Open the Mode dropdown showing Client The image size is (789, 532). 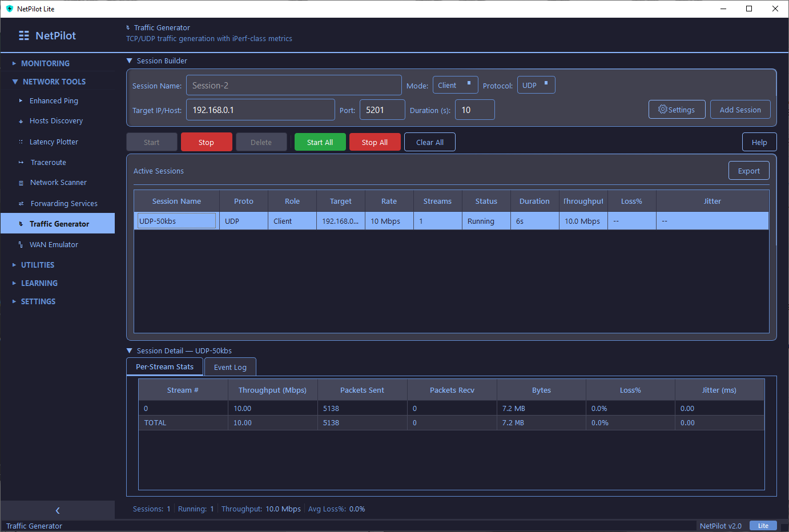pos(455,84)
